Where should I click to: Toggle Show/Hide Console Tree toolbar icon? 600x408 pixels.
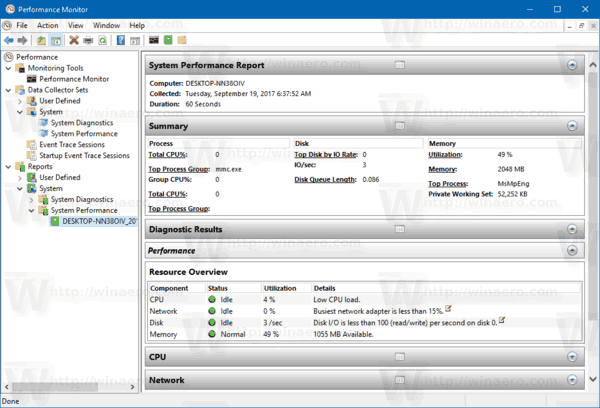[x=56, y=40]
